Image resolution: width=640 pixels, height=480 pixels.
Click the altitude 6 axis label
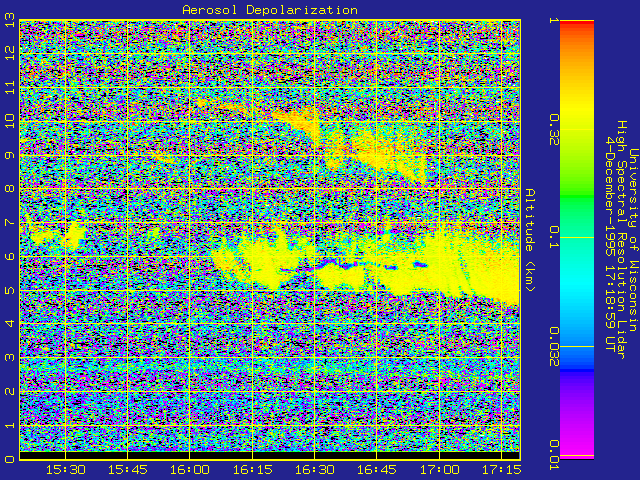10,256
